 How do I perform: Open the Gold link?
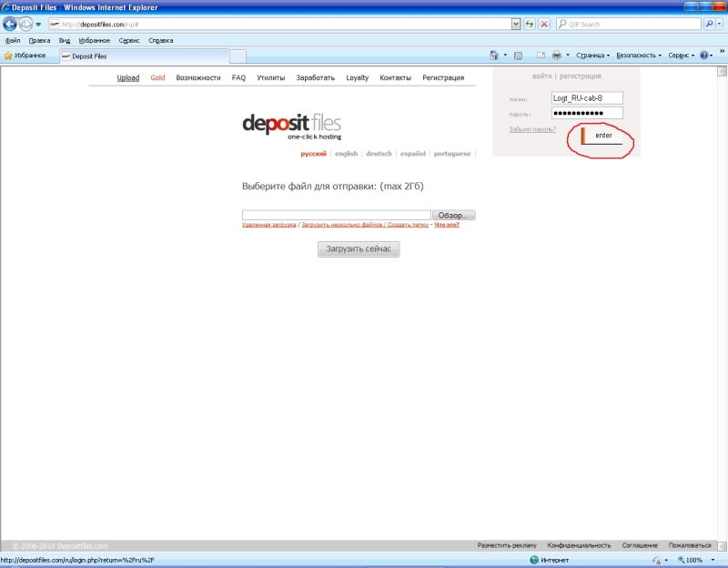(x=157, y=77)
